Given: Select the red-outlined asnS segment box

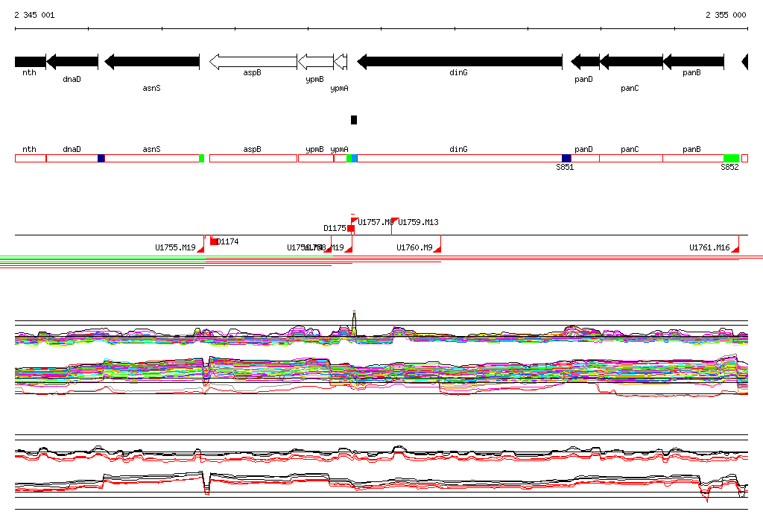Looking at the screenshot, I should pyautogui.click(x=152, y=158).
